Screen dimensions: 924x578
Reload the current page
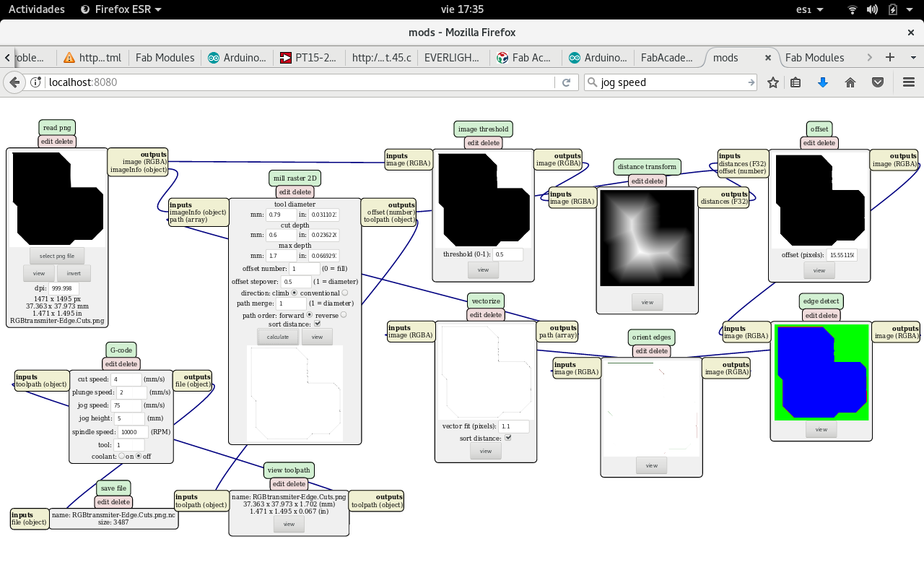[x=567, y=82]
